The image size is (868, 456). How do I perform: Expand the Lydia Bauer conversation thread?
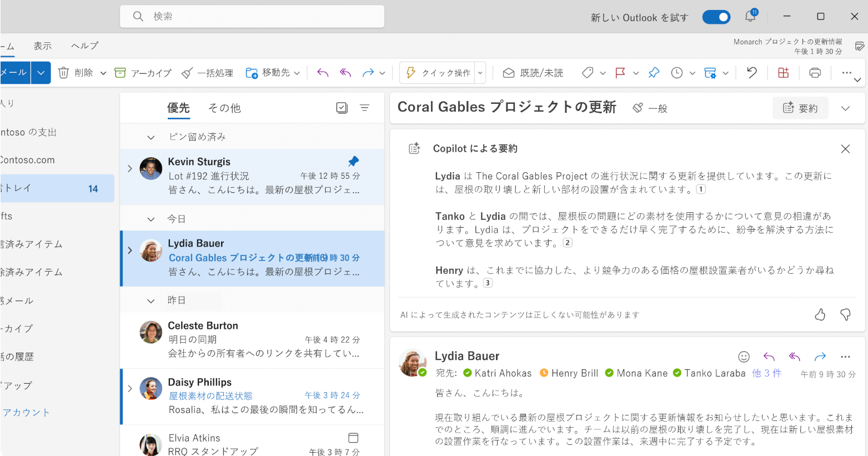coord(130,250)
